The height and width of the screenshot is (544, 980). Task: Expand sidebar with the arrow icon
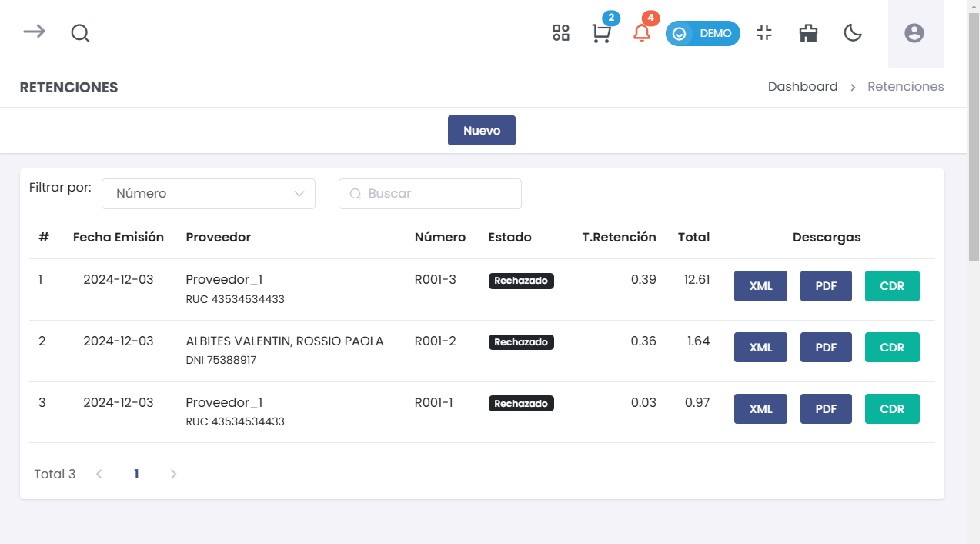(34, 32)
